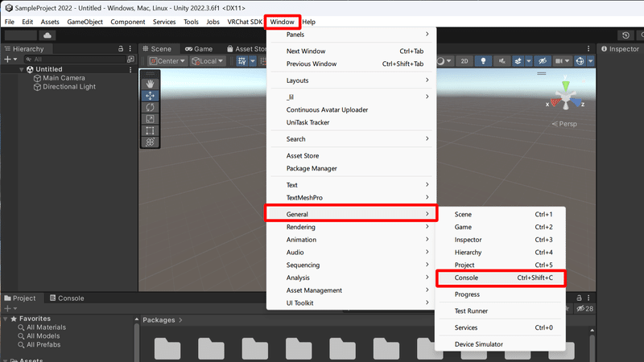644x362 pixels.
Task: Switch to the Project tab
Action: pyautogui.click(x=20, y=298)
